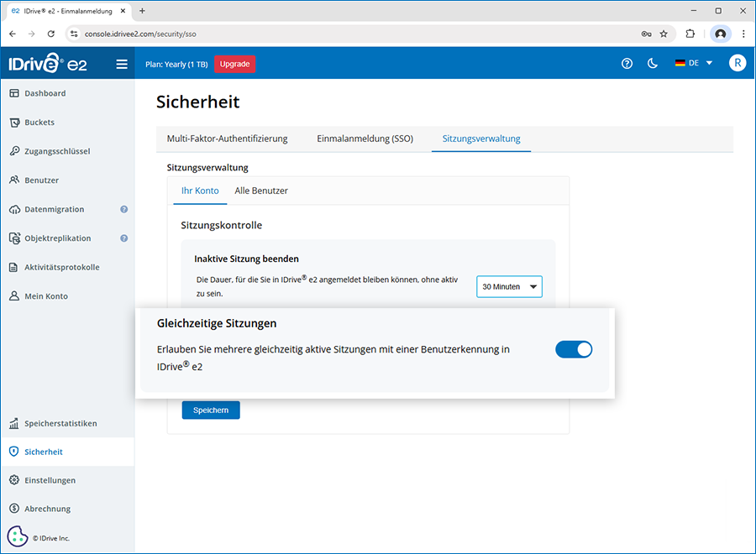Viewport: 756px width, 554px height.
Task: Disable the Gleichzeitige Sitzungen toggle
Action: (x=574, y=350)
